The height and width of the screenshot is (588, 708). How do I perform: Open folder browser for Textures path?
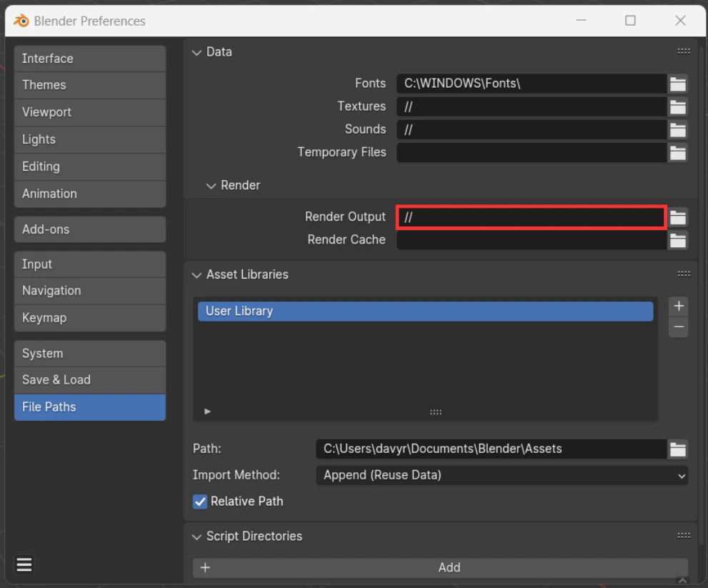(x=678, y=106)
